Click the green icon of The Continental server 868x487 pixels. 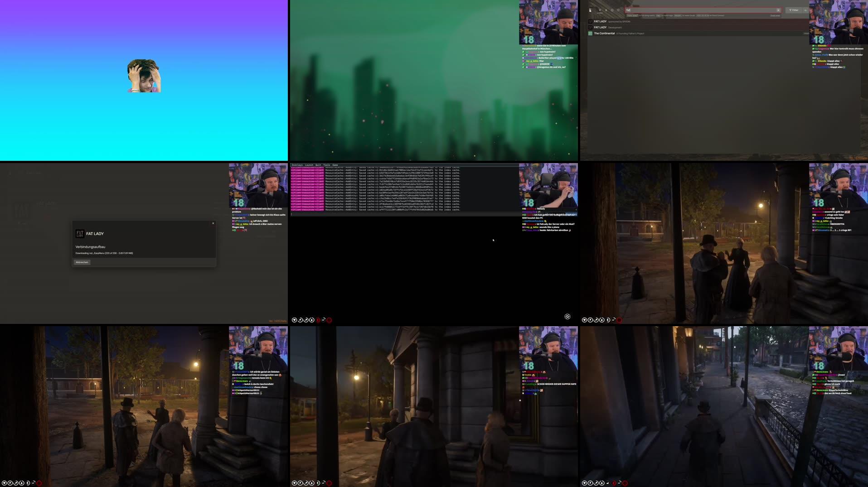pyautogui.click(x=590, y=33)
